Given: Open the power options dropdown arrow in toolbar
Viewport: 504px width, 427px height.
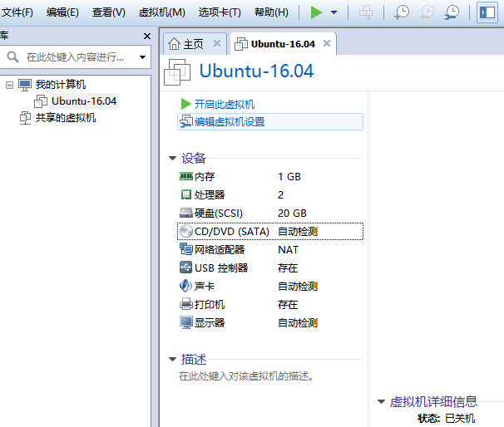Looking at the screenshot, I should click(x=334, y=12).
